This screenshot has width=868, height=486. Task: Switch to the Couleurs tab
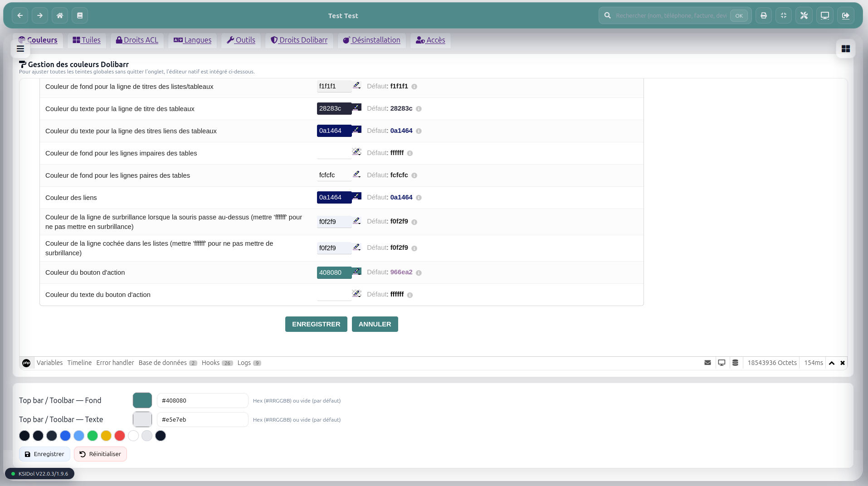[x=38, y=40]
